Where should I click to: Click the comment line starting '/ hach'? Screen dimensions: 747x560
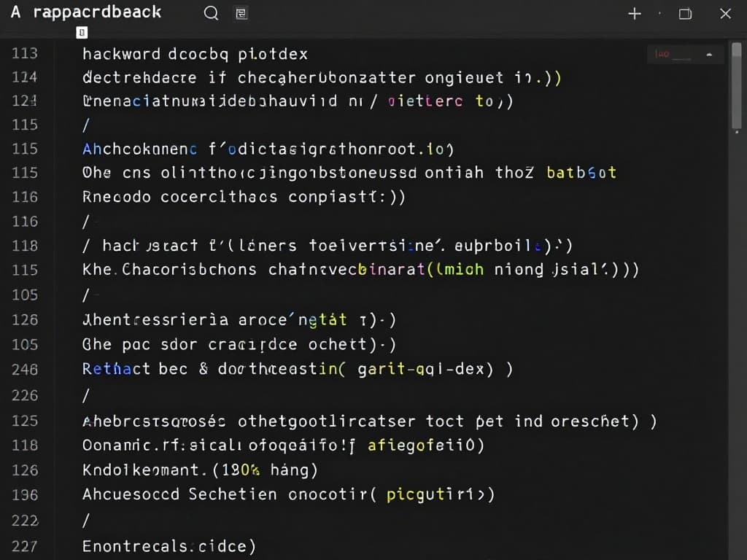pos(328,246)
